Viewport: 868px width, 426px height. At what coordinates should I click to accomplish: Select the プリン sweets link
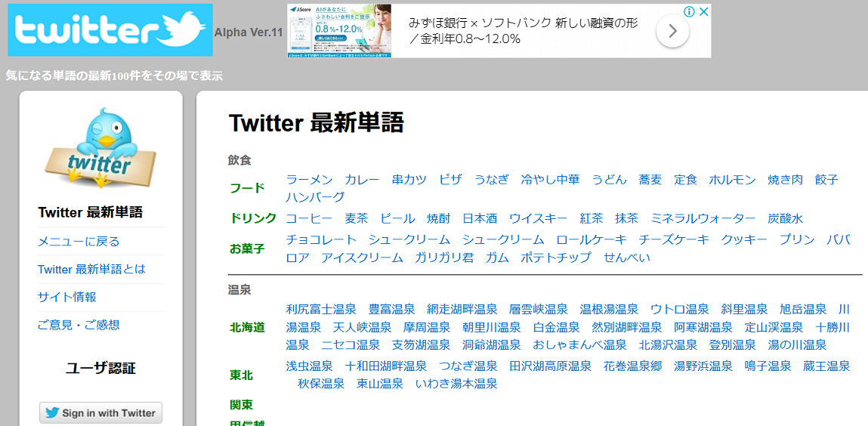point(796,239)
